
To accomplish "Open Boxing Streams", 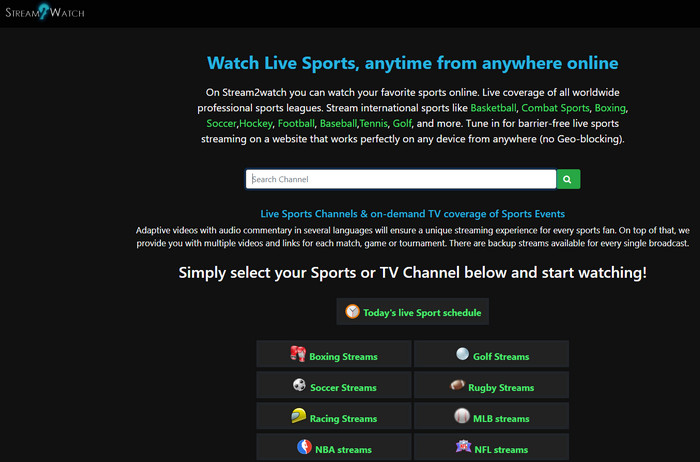I will pyautogui.click(x=334, y=354).
